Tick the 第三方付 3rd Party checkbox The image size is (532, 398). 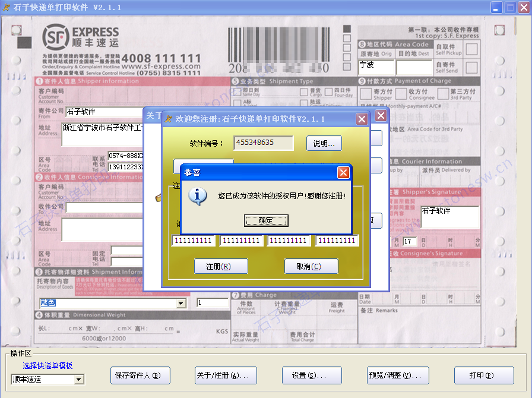(443, 94)
